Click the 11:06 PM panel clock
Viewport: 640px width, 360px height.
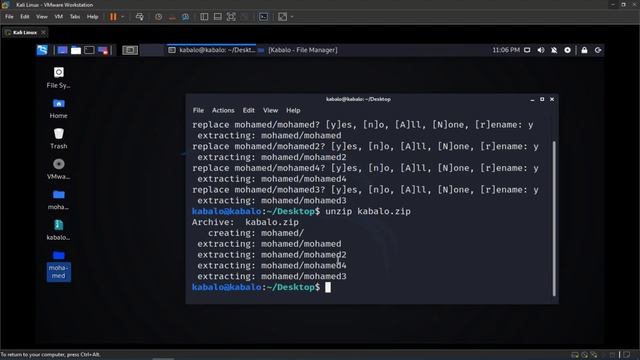point(506,50)
